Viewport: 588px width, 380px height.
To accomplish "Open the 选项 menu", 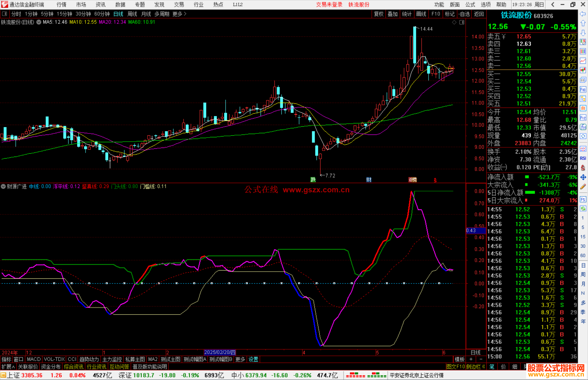I will (x=486, y=4).
